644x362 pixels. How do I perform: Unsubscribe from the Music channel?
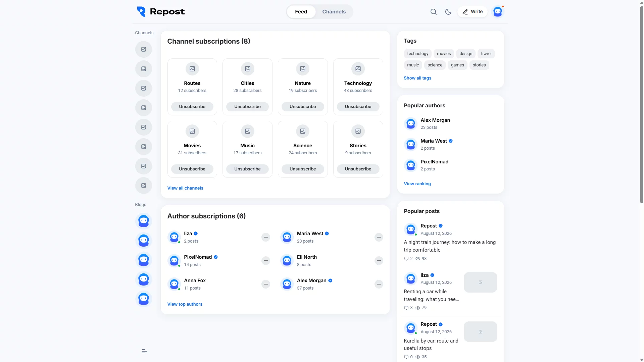[x=247, y=169]
